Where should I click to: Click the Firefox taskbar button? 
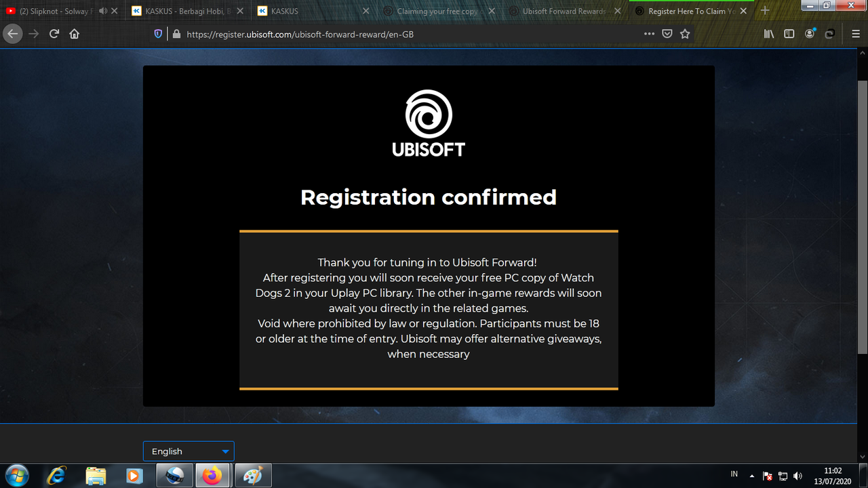pos(213,476)
